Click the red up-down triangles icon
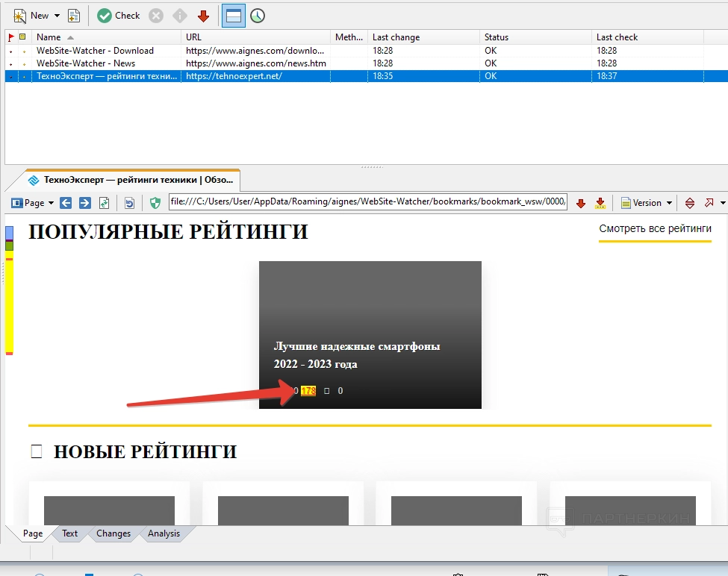This screenshot has height=576, width=728. pos(690,203)
